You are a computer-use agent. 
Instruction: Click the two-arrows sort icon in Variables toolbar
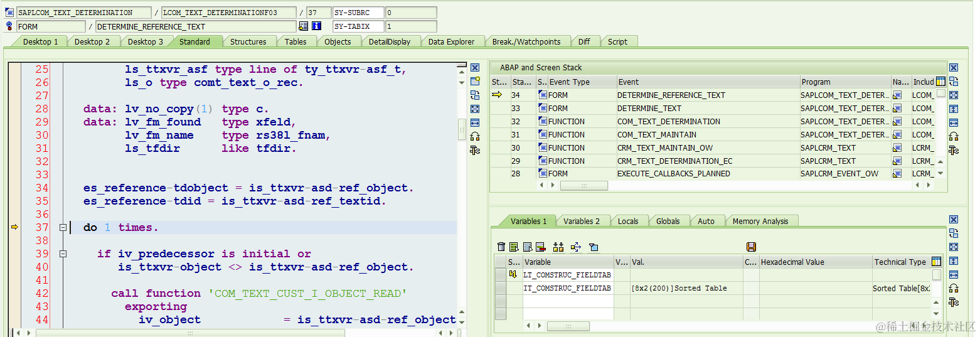[558, 247]
